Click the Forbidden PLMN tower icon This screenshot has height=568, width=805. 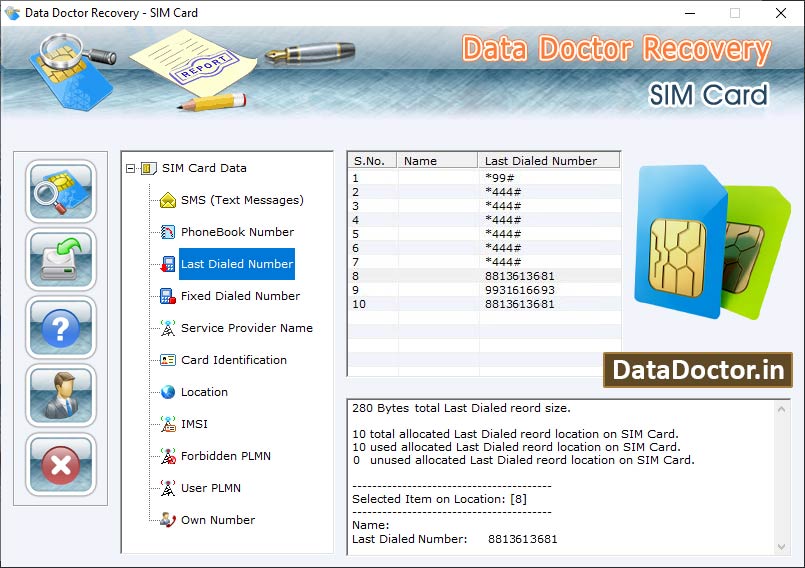pyautogui.click(x=168, y=456)
